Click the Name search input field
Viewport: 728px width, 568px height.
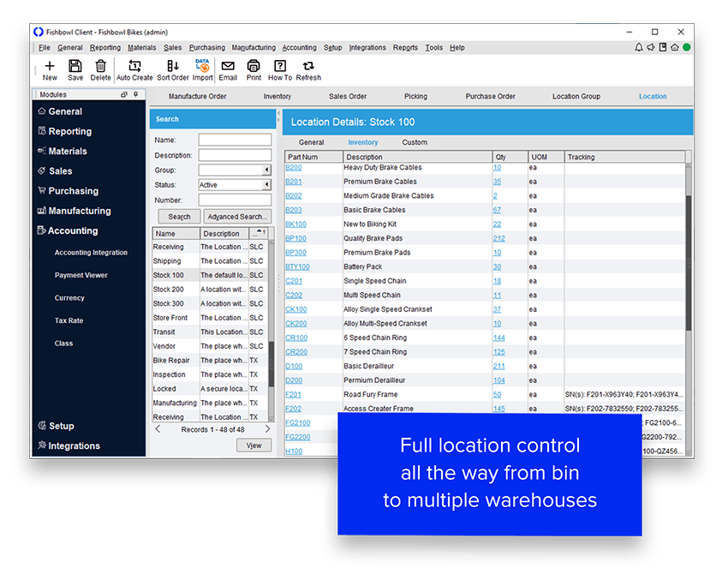tap(235, 140)
